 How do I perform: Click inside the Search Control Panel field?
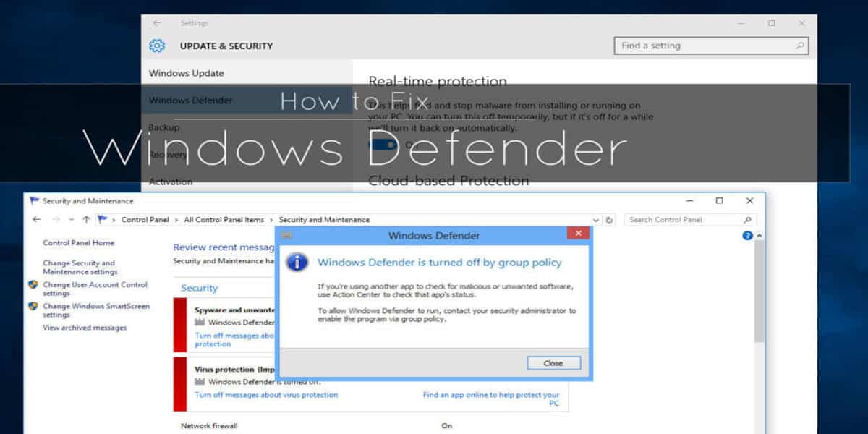coord(665,220)
